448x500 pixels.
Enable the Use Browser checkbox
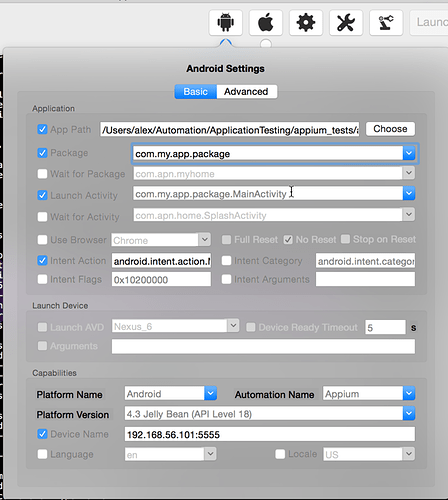(42, 240)
